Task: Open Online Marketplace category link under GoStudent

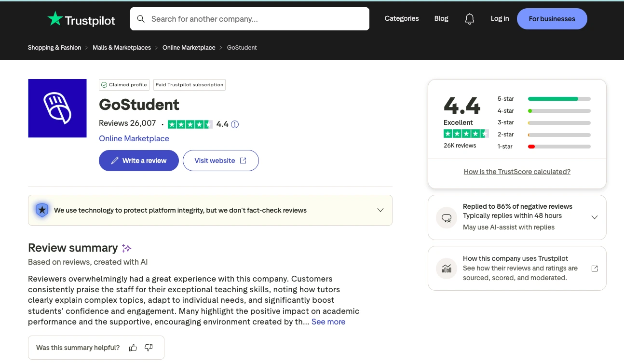Action: [x=134, y=139]
